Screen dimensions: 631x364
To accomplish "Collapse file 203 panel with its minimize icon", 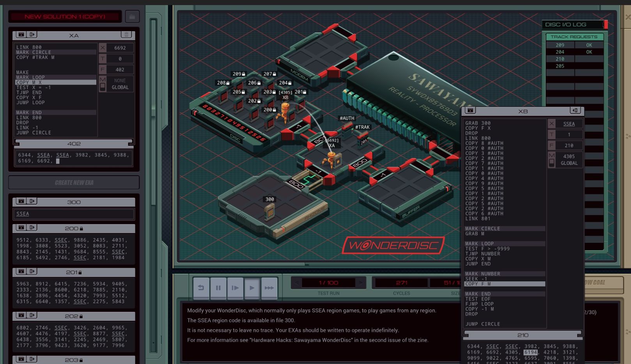I will 21,359.
